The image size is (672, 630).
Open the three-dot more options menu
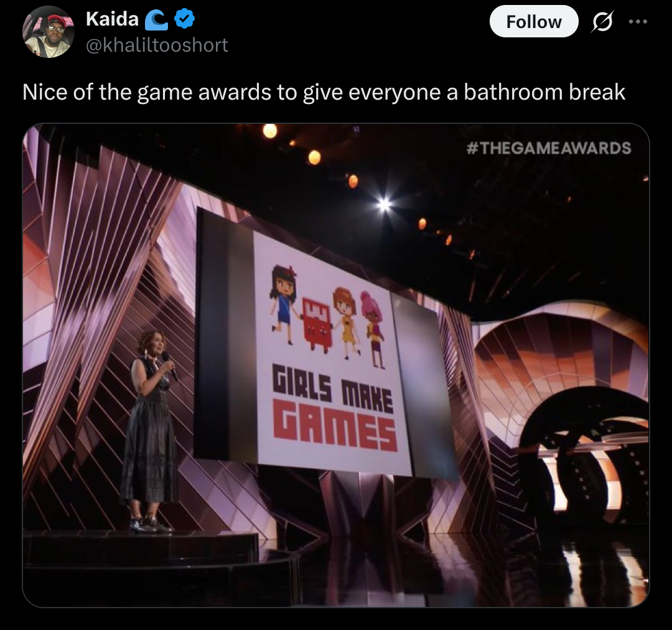click(x=638, y=21)
